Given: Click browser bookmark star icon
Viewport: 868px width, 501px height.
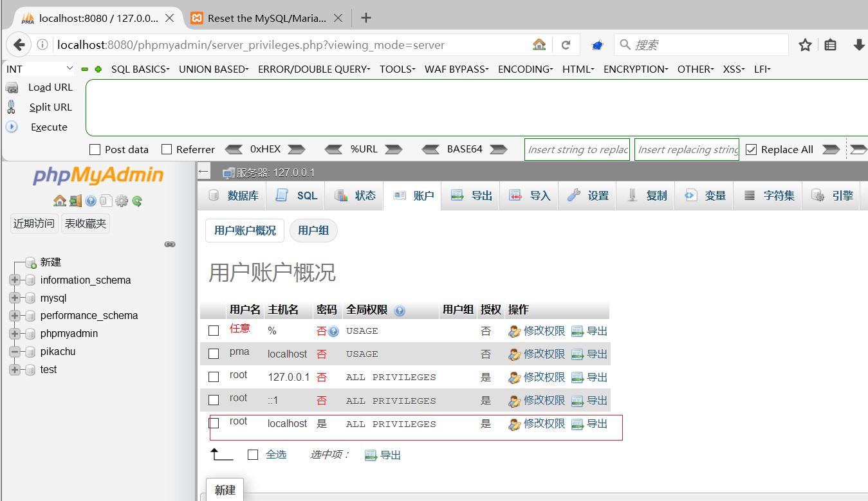Looking at the screenshot, I should coord(805,45).
